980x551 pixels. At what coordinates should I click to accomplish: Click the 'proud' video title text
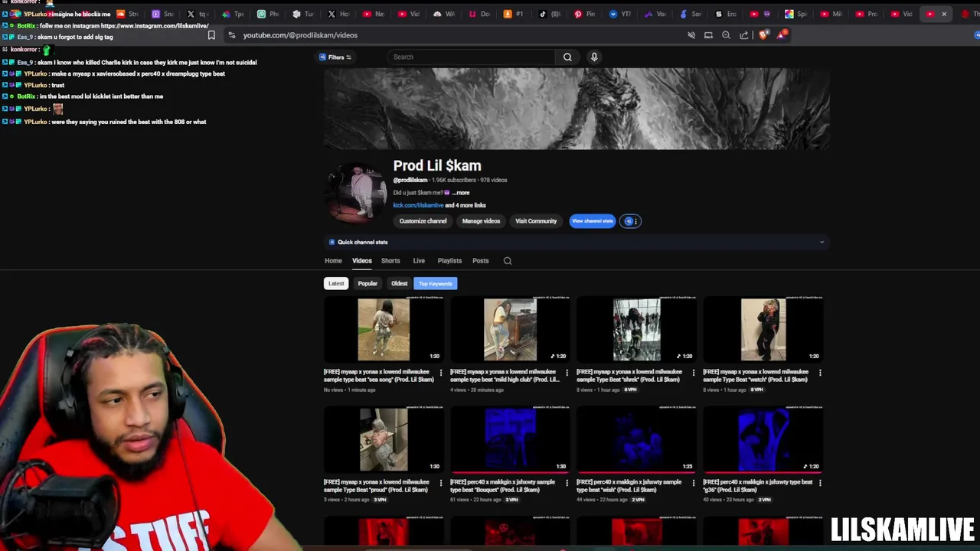pyautogui.click(x=377, y=486)
